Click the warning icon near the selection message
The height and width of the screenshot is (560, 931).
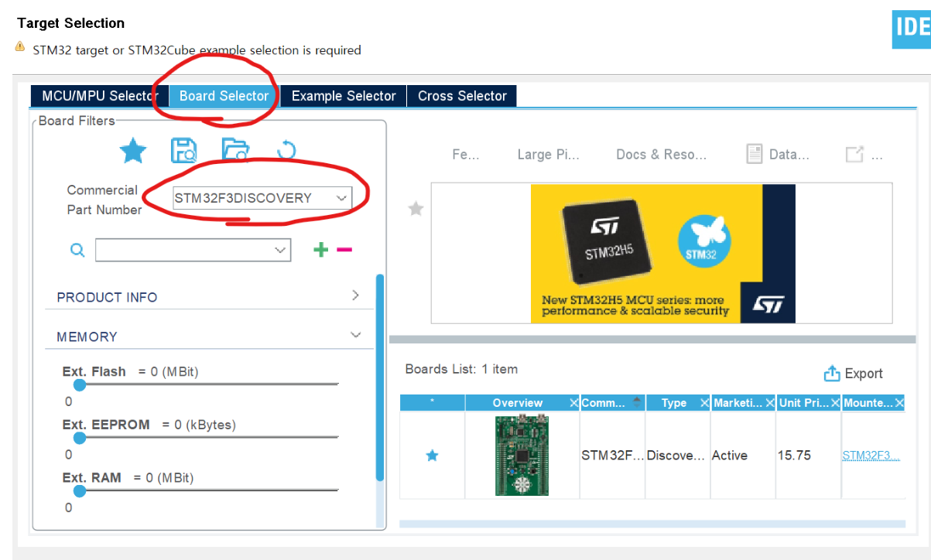click(x=20, y=47)
